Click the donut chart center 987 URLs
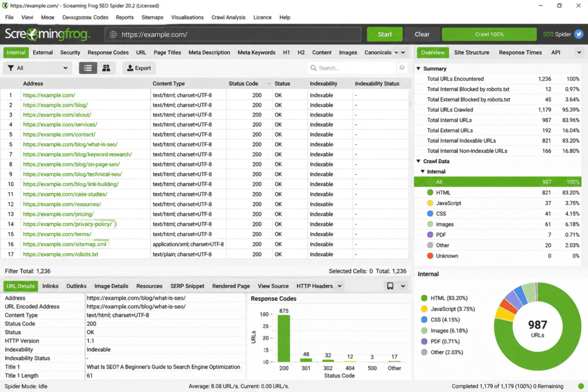 (537, 328)
